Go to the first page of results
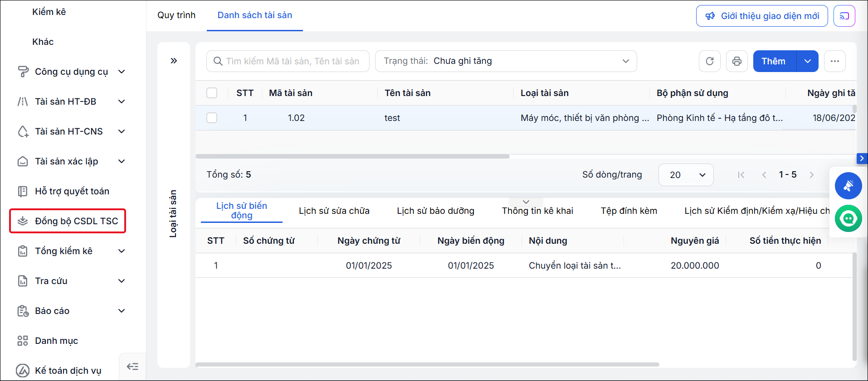This screenshot has height=381, width=868. coord(741,175)
